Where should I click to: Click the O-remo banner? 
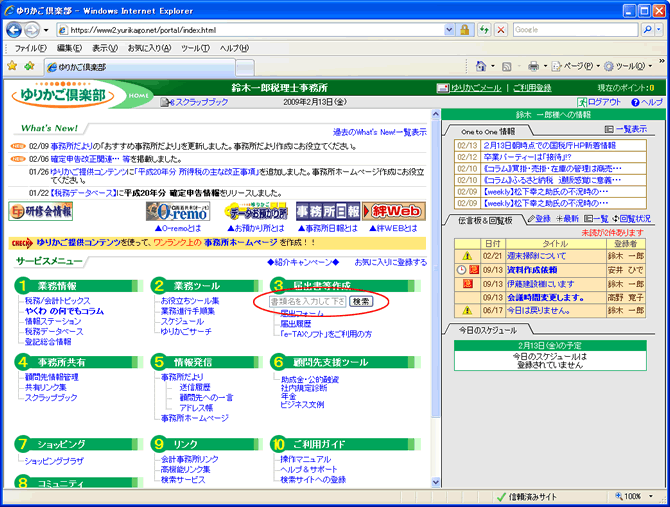pos(178,211)
